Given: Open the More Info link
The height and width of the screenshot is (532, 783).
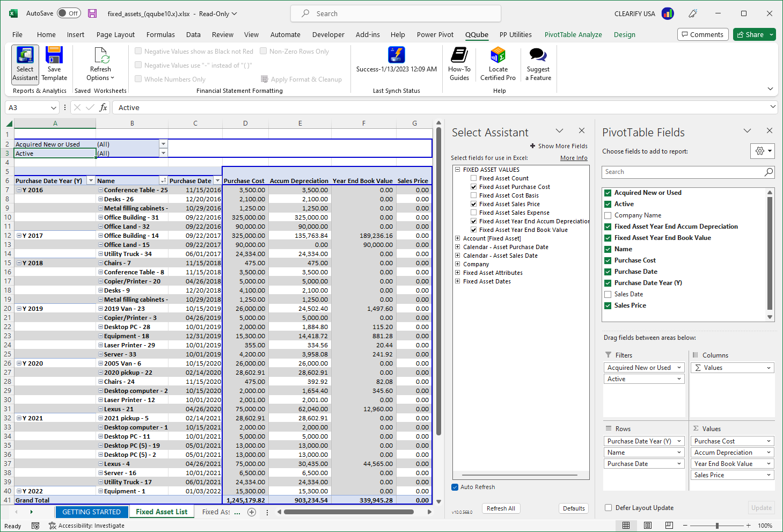Looking at the screenshot, I should pos(573,157).
